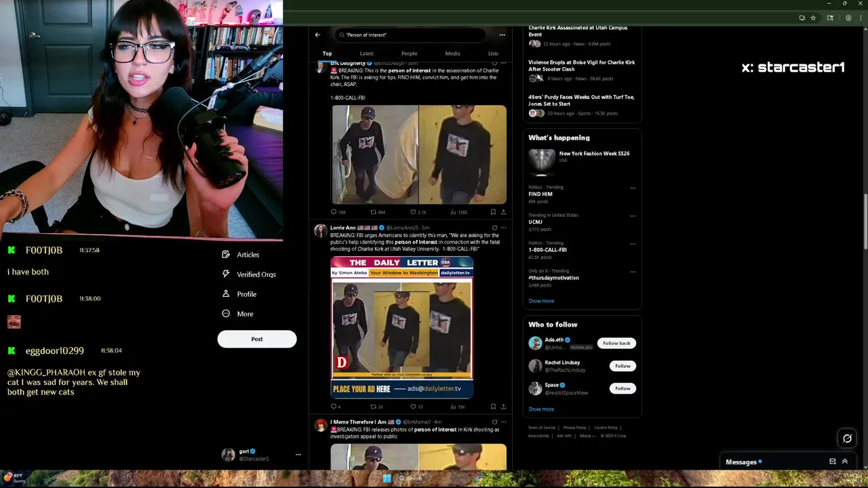
Task: Follow Rachel Lindsay
Action: pyautogui.click(x=623, y=366)
